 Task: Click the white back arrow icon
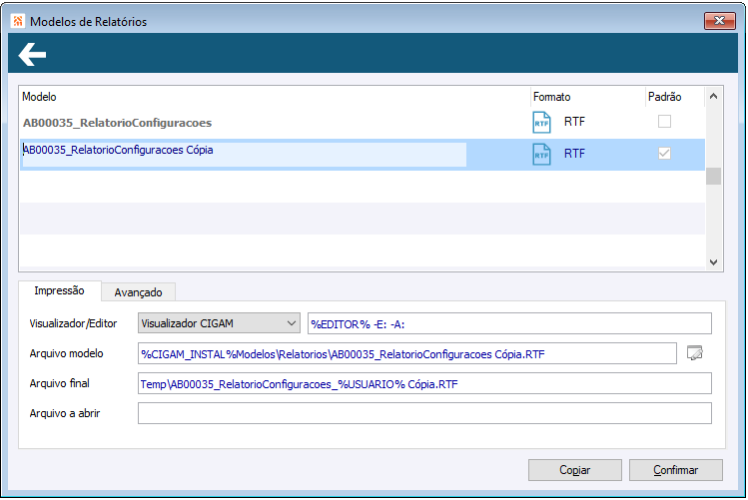tap(32, 54)
